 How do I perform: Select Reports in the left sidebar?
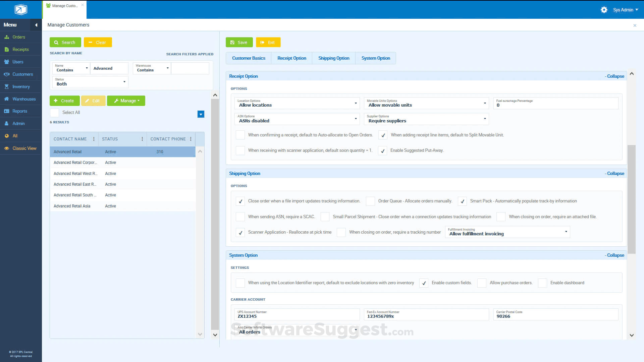tap(20, 111)
